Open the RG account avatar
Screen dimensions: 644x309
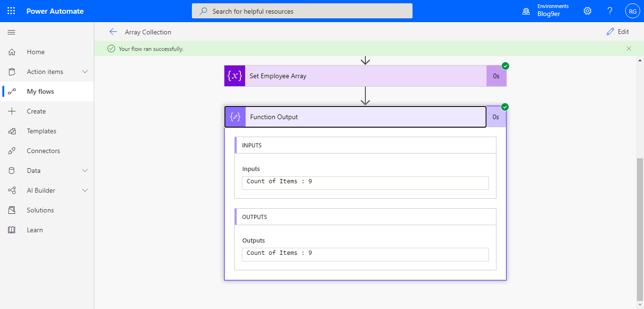click(633, 11)
